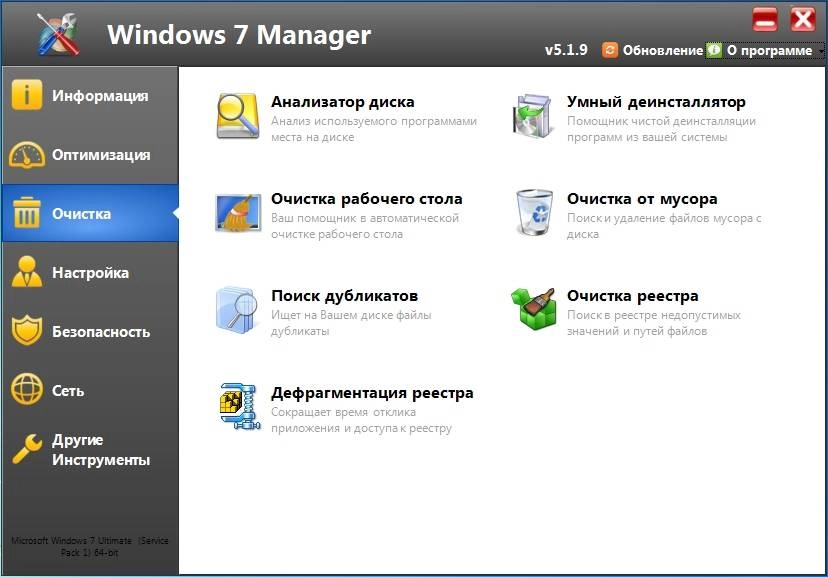The image size is (828, 577).
Task: Click the Очистка trash bin sidebar icon
Action: coord(26,213)
